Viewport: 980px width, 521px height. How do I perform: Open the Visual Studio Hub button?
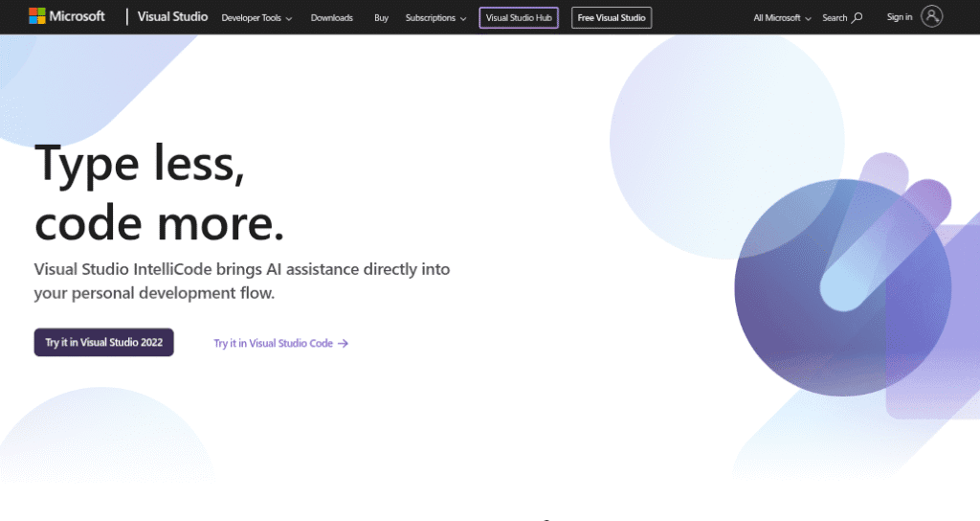pos(519,17)
